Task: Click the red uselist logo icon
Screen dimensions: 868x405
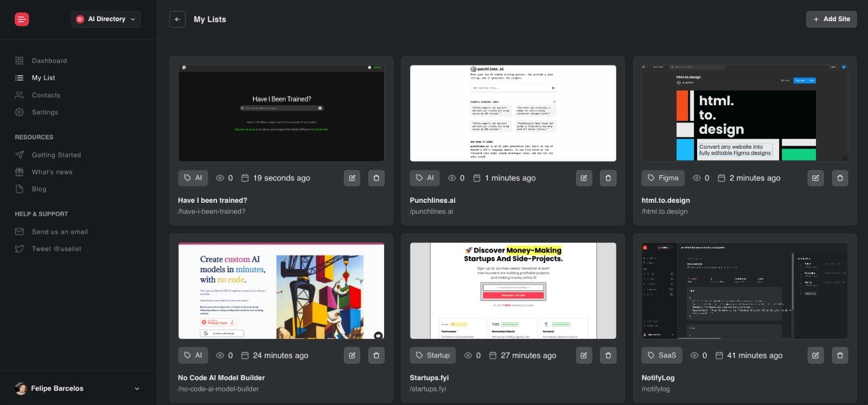Action: (22, 20)
